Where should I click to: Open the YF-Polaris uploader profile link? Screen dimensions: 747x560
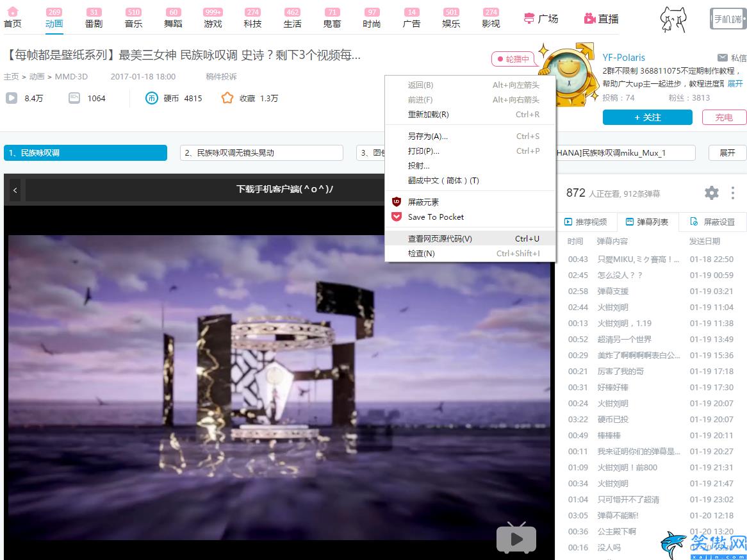[x=623, y=58]
